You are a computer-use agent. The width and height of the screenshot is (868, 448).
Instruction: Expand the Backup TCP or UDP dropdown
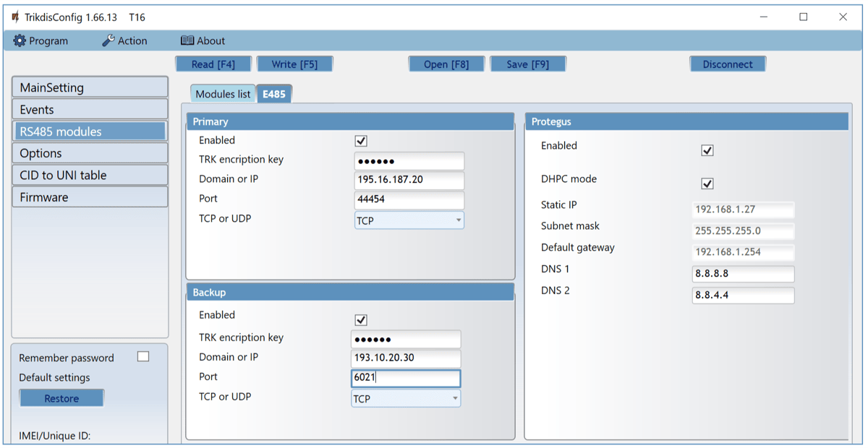406,398
